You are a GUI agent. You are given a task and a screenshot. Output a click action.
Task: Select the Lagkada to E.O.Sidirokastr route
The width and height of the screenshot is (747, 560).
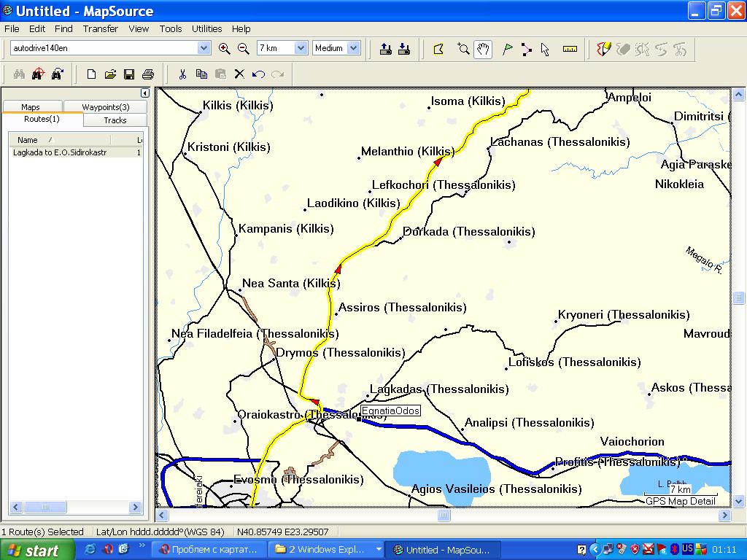pyautogui.click(x=60, y=152)
